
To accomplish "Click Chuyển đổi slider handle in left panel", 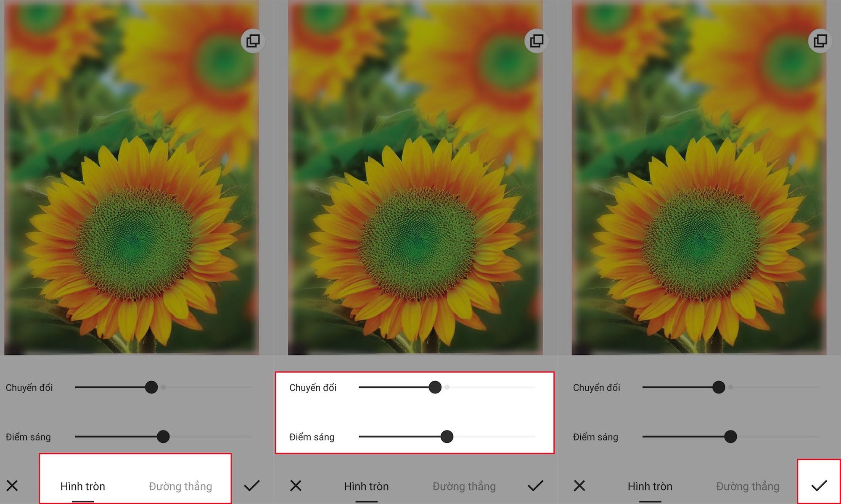I will tap(151, 387).
